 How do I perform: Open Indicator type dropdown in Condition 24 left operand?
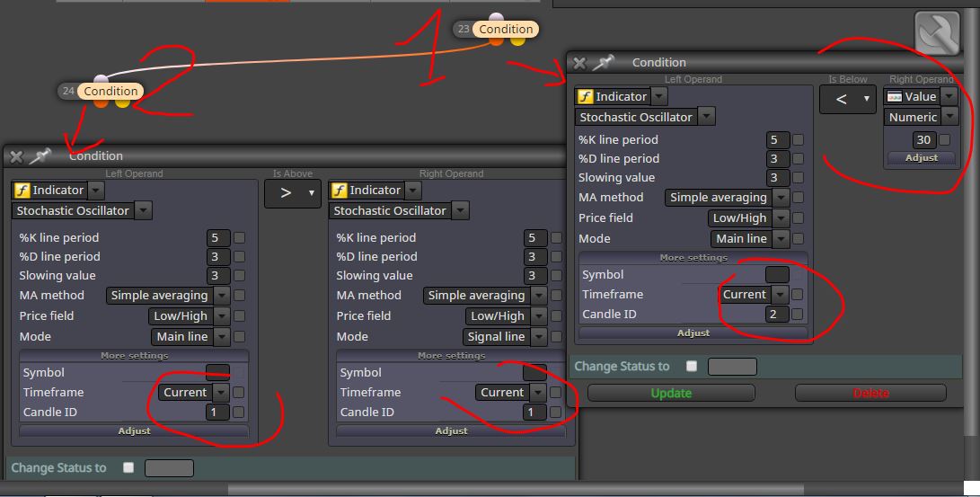95,190
